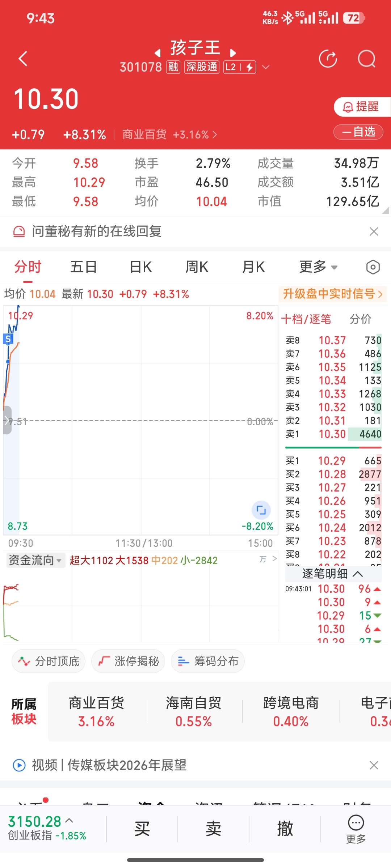This screenshot has width=391, height=868.
Task: Open 海南自贸 0.55% sector card
Action: click(x=194, y=712)
